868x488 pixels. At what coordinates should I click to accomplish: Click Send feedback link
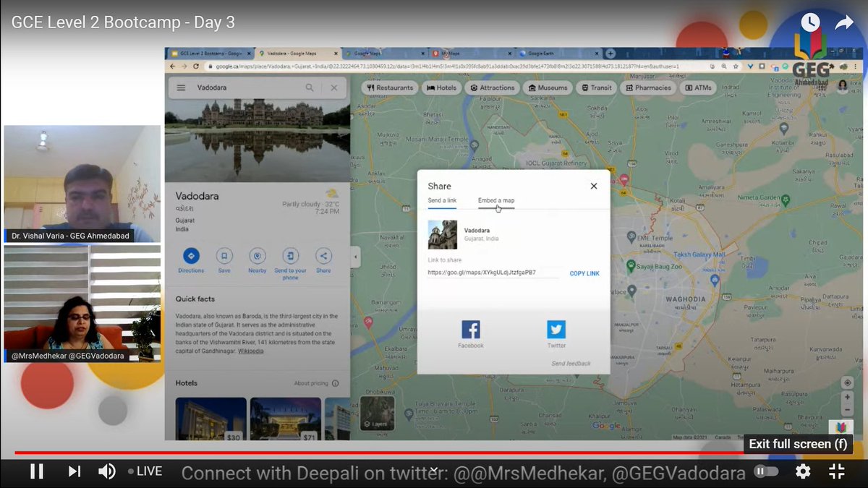[x=571, y=364]
